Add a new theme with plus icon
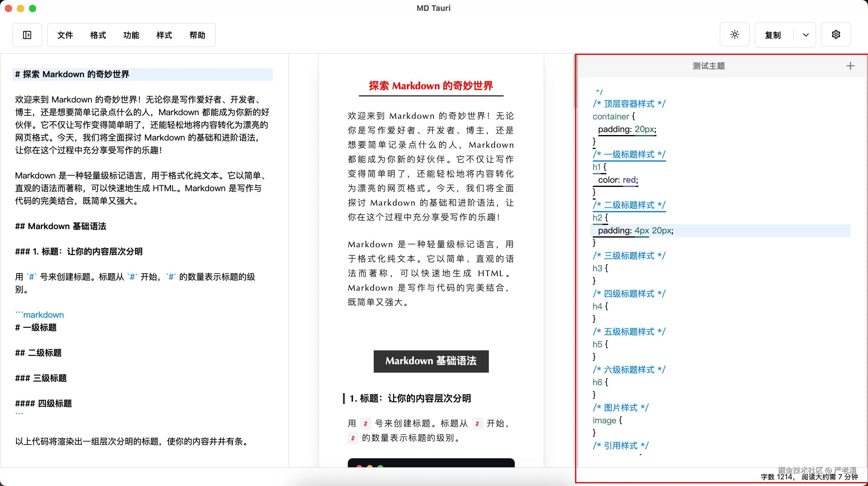868x486 pixels. (851, 66)
